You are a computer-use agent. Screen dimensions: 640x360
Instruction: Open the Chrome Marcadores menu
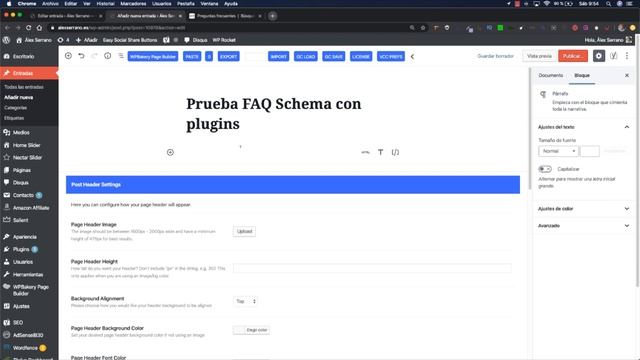133,4
